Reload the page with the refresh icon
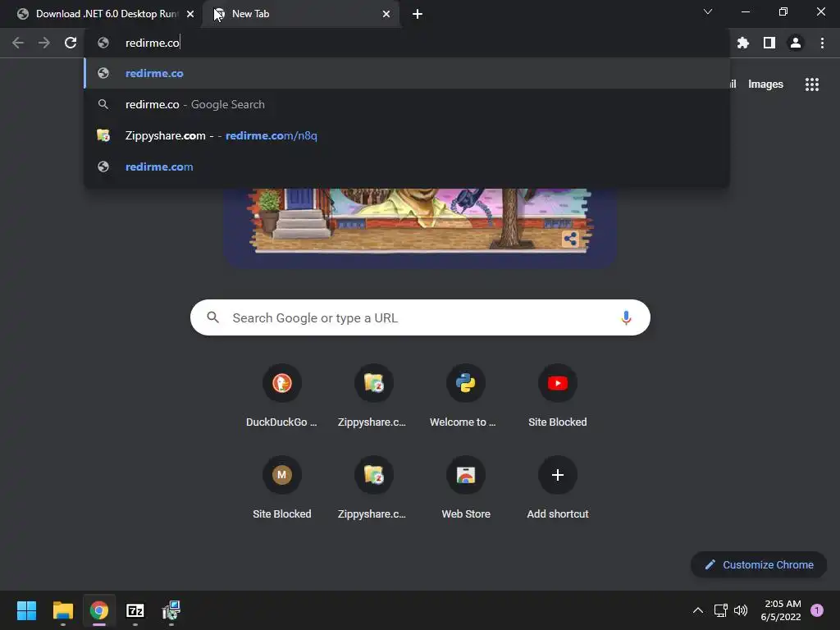Image resolution: width=840 pixels, height=630 pixels. click(x=71, y=43)
